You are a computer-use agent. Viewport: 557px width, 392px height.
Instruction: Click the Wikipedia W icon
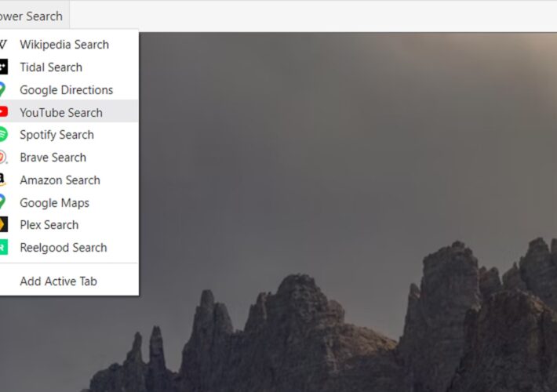tap(3, 45)
